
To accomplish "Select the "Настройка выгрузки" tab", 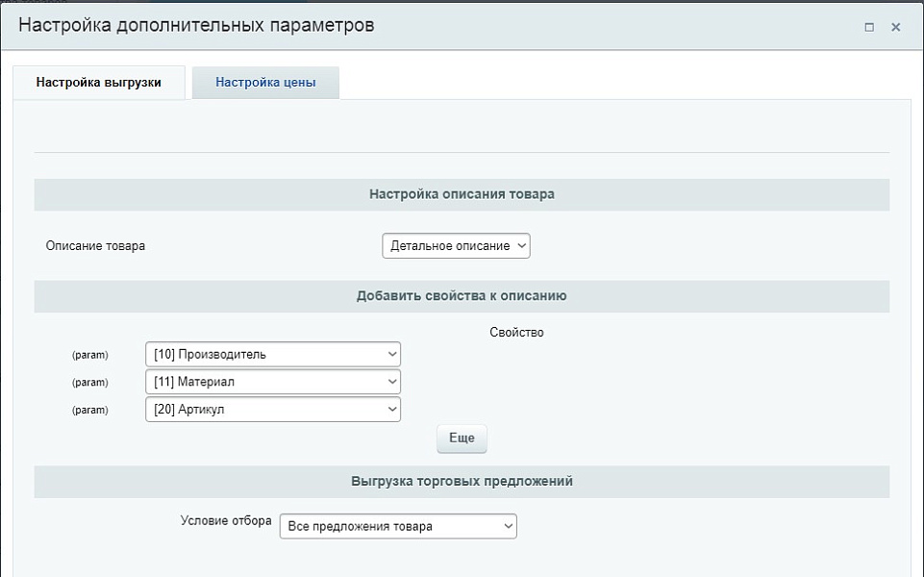I will coord(100,82).
